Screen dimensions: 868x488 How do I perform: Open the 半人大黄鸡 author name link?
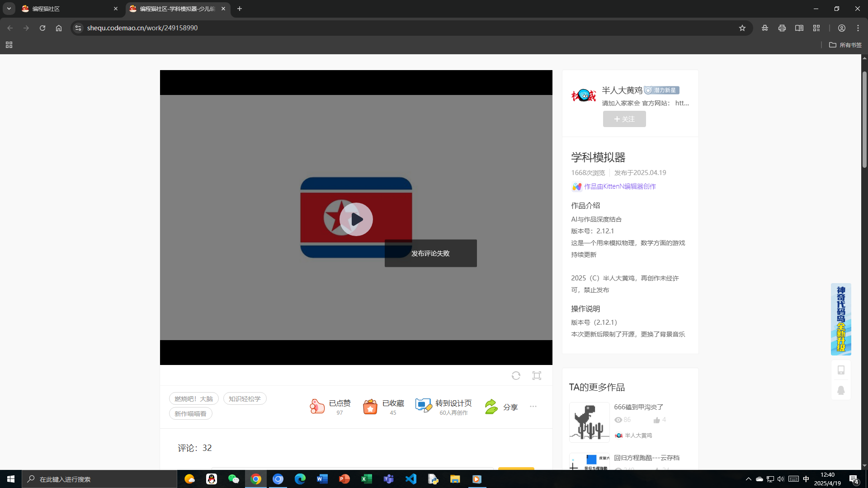[622, 90]
